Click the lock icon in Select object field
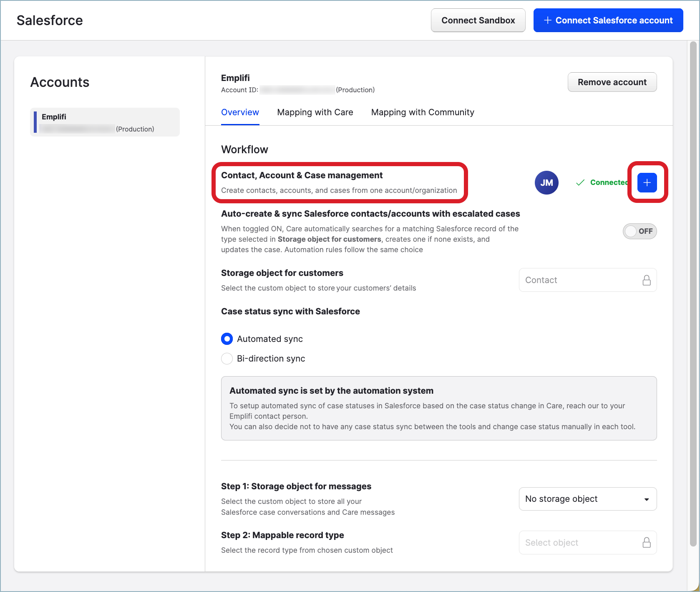 [x=647, y=542]
